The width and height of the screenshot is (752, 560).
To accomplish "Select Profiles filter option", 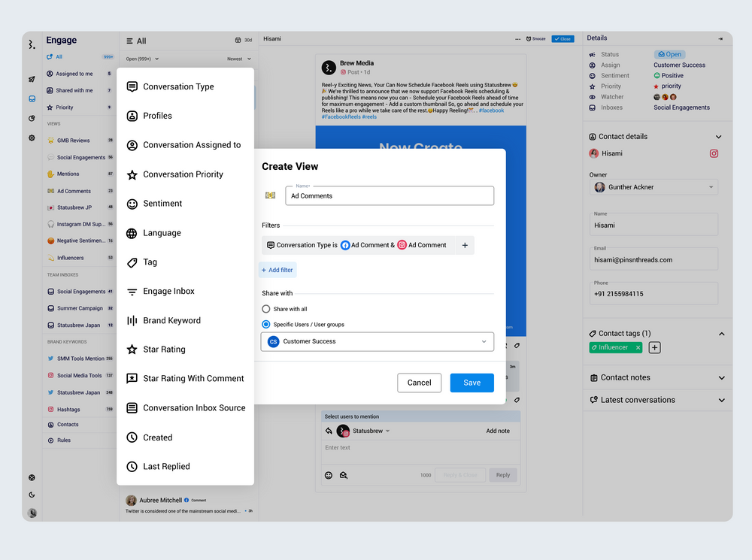I will [x=185, y=116].
